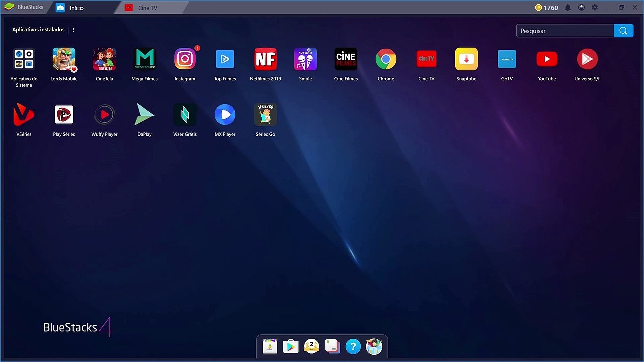Launch the Séries Go app
Viewport: 644px width, 362px height.
click(265, 115)
